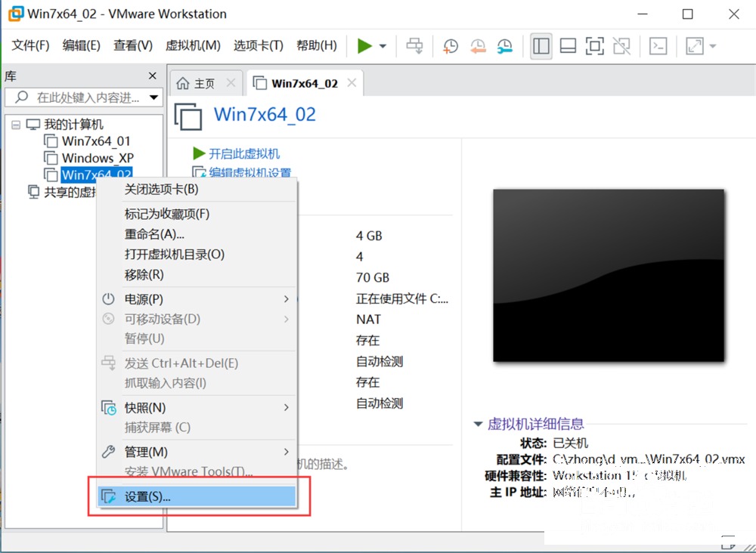
Task: Click the snapshot icon beside 快照(N)
Action: pyautogui.click(x=108, y=407)
